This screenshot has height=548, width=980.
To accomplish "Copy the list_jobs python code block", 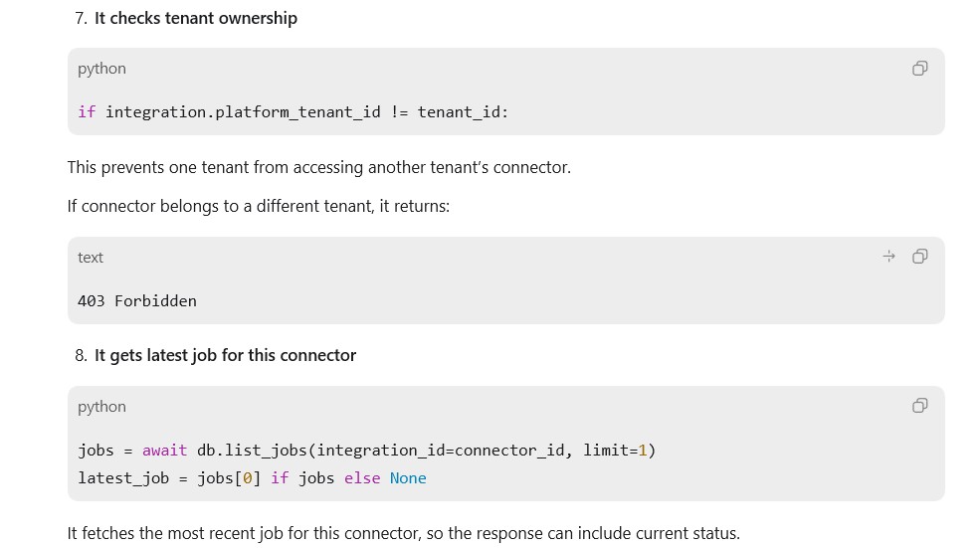I will 919,406.
